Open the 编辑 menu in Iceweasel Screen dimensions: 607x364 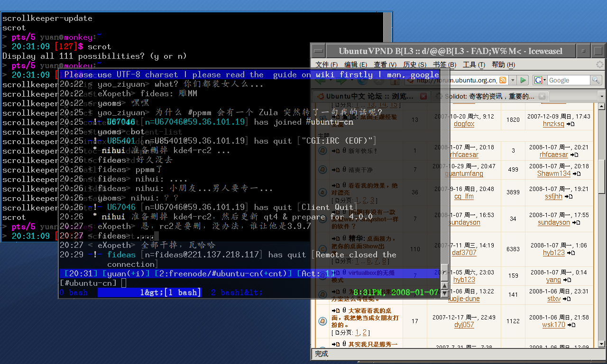pyautogui.click(x=356, y=64)
